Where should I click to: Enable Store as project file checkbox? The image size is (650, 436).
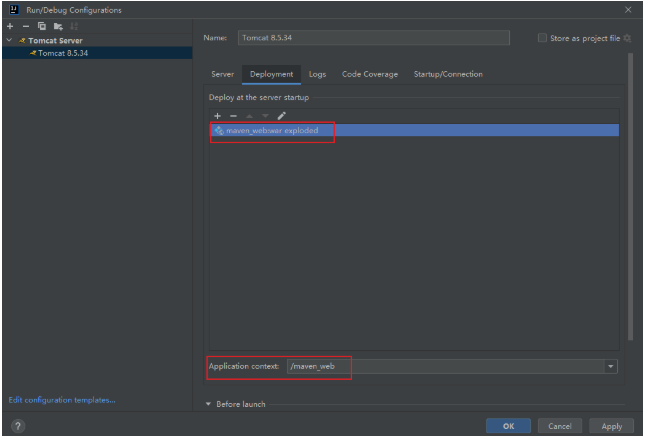[x=542, y=38]
